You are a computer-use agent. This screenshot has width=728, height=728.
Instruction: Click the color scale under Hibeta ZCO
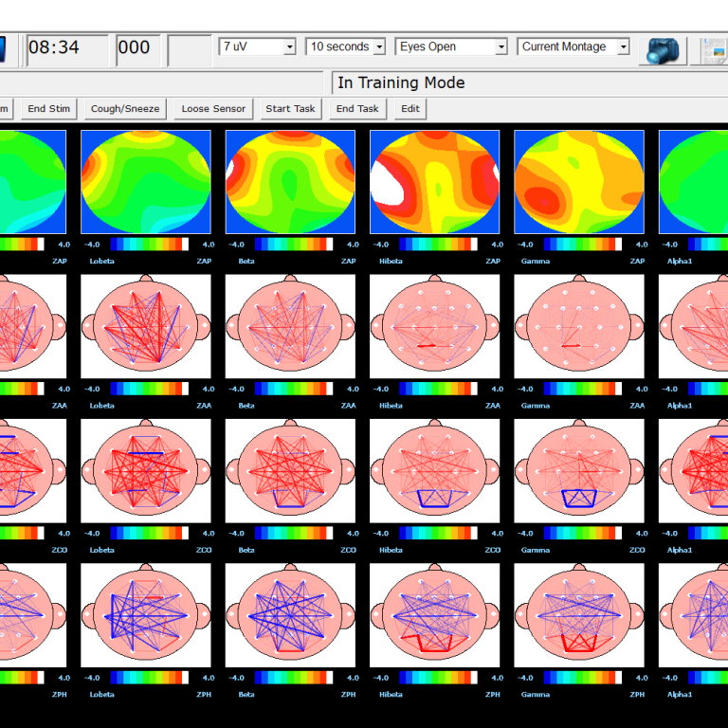pos(438,533)
